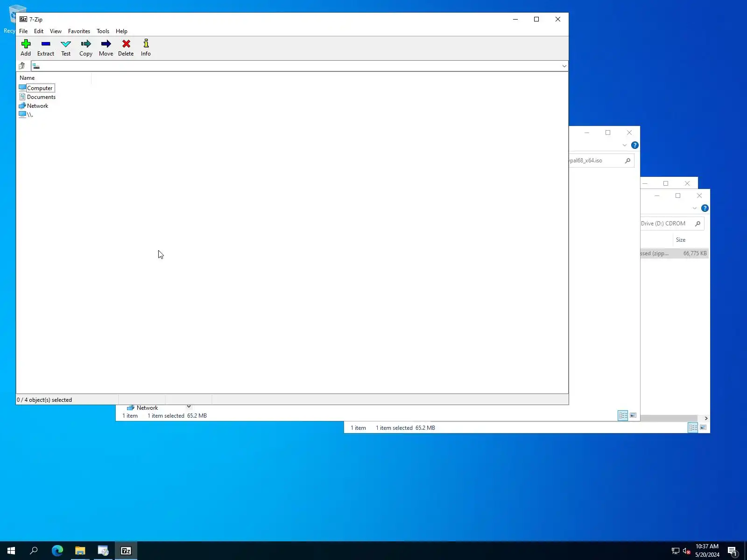Switch to details view in the .iso Explorer window
The image size is (747, 560).
coord(623,415)
